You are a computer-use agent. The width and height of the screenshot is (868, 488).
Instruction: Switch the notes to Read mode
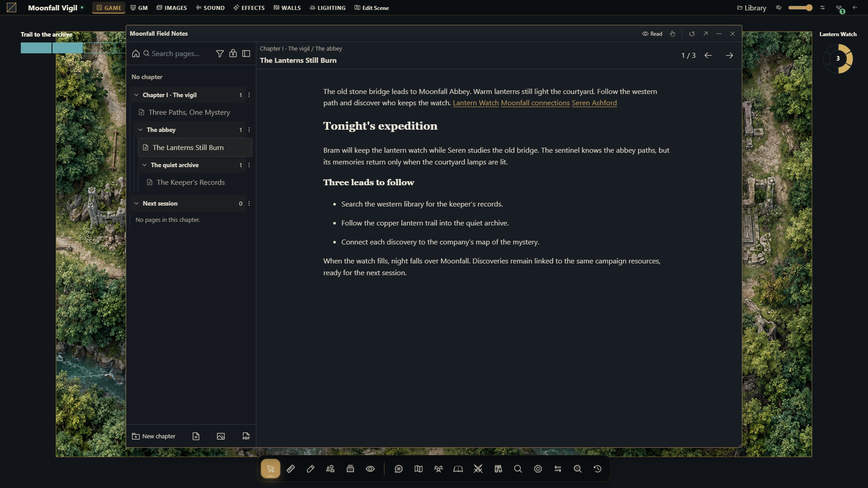click(652, 33)
